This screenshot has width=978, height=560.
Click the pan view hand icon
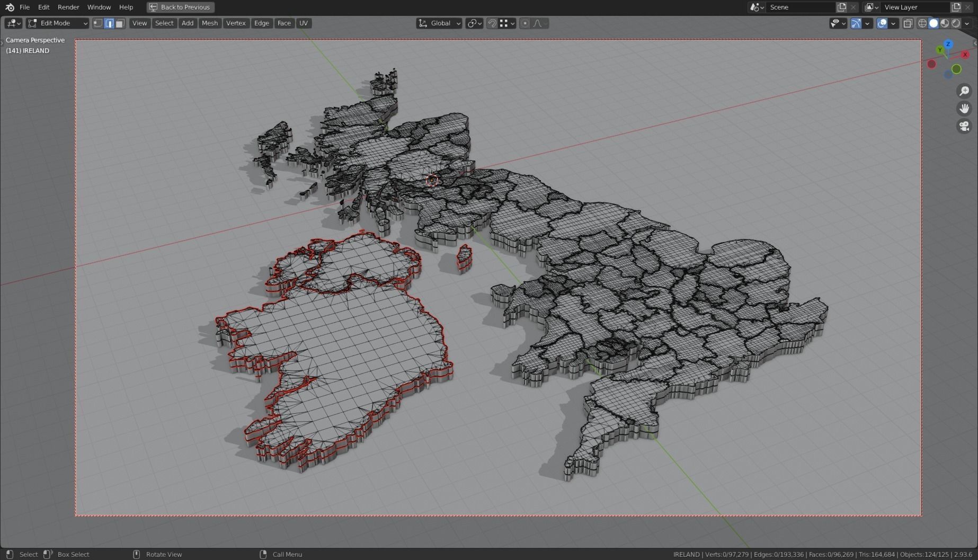coord(964,109)
